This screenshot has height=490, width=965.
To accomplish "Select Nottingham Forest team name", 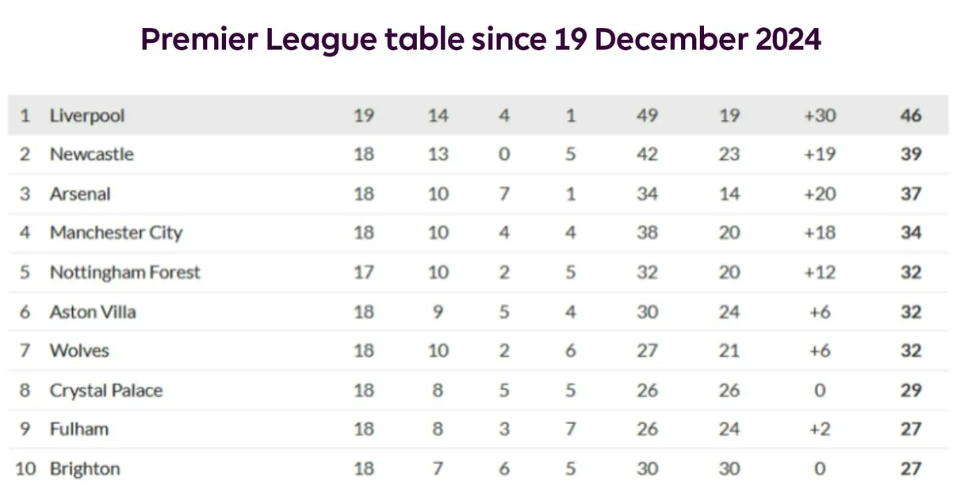I will pos(125,272).
